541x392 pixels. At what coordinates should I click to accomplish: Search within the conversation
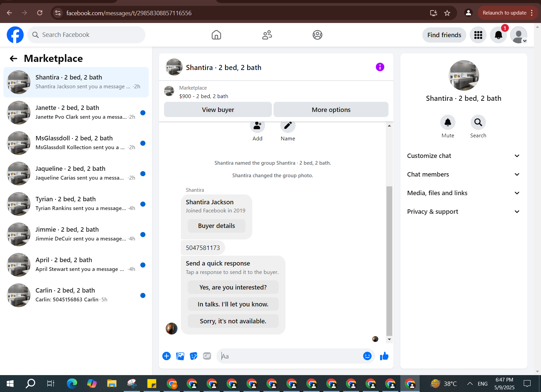478,122
